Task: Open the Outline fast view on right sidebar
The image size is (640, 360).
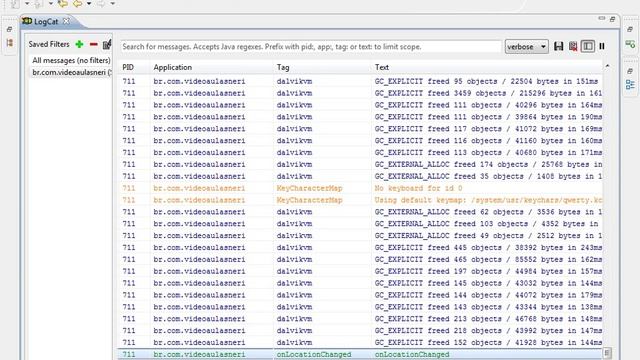Action: click(630, 84)
